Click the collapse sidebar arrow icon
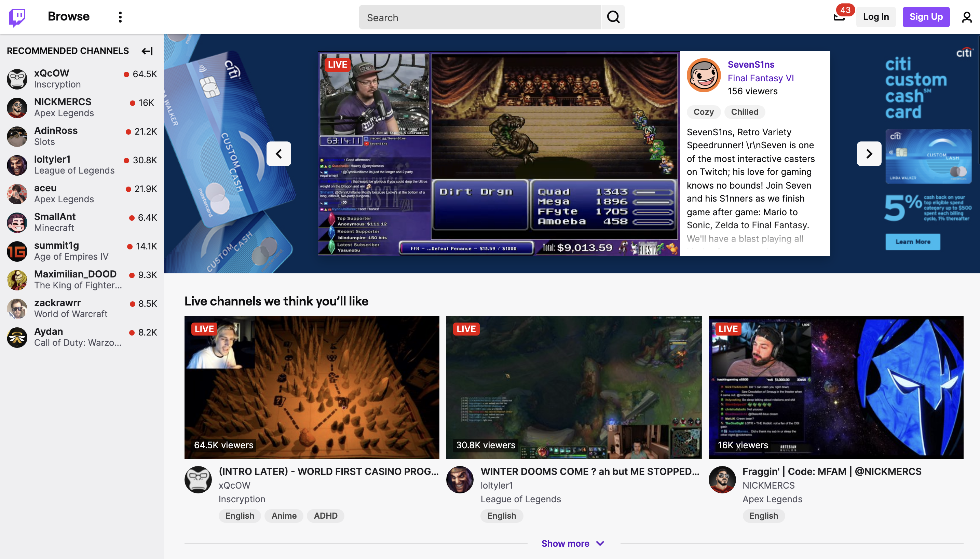980x559 pixels. (x=147, y=51)
